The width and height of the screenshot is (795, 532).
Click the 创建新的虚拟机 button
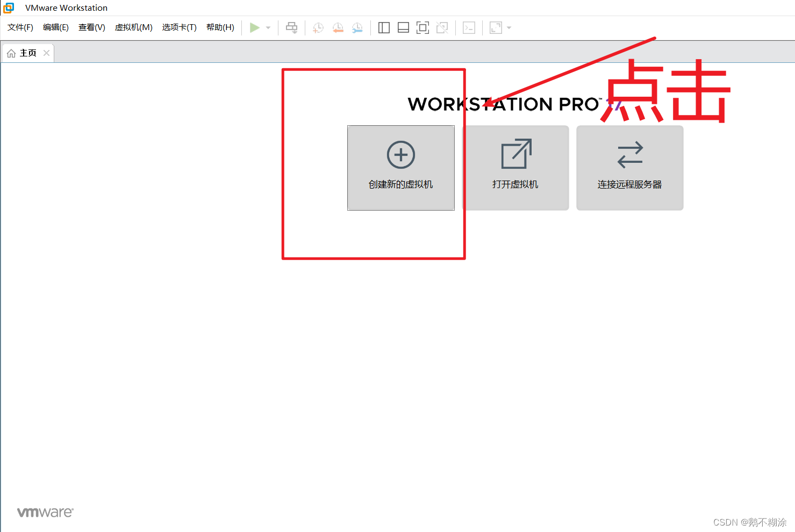401,168
